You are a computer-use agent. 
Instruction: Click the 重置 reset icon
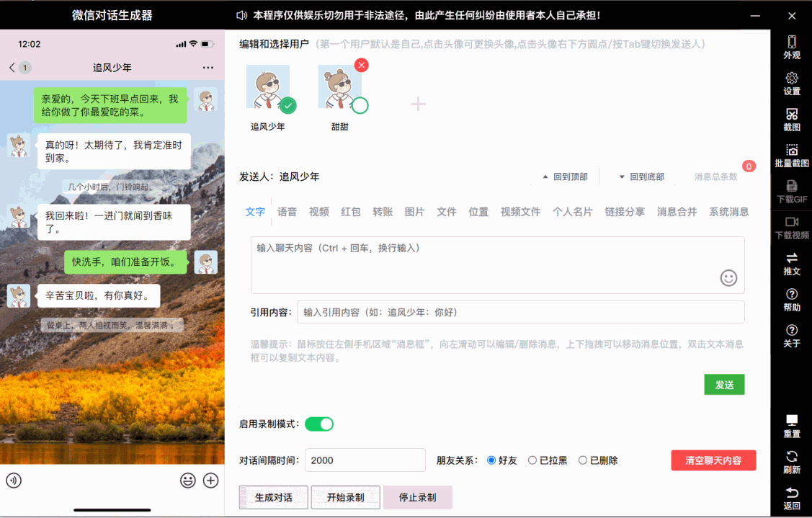pyautogui.click(x=791, y=420)
